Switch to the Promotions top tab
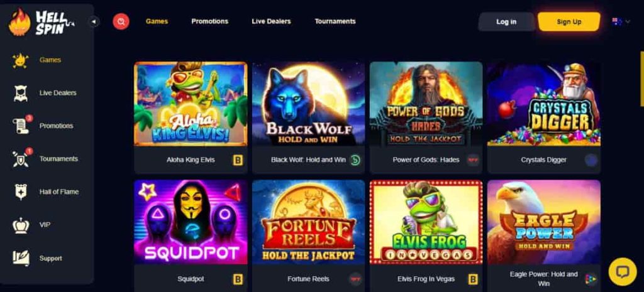The image size is (644, 292). [x=210, y=21]
